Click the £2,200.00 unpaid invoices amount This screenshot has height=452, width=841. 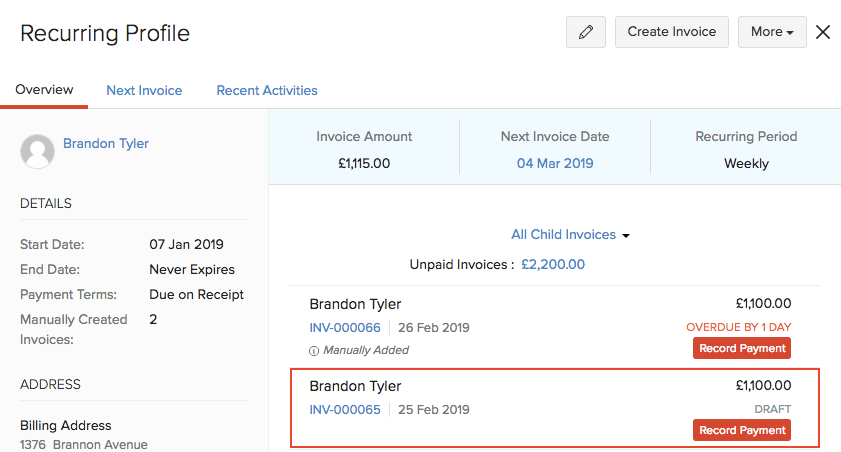coord(553,265)
